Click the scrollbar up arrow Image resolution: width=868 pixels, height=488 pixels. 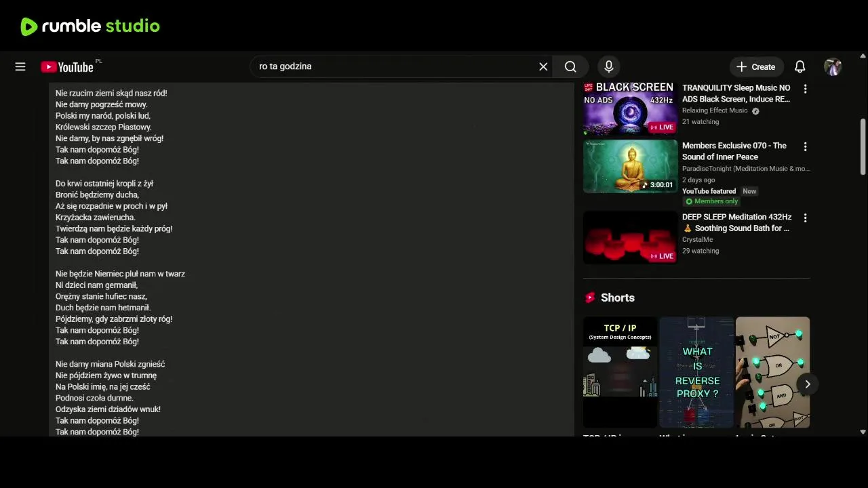[x=863, y=56]
